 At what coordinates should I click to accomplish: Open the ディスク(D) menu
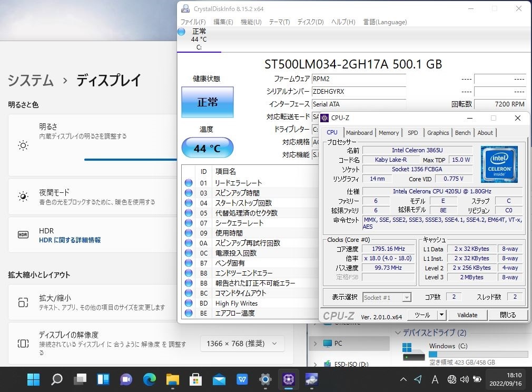tap(310, 22)
